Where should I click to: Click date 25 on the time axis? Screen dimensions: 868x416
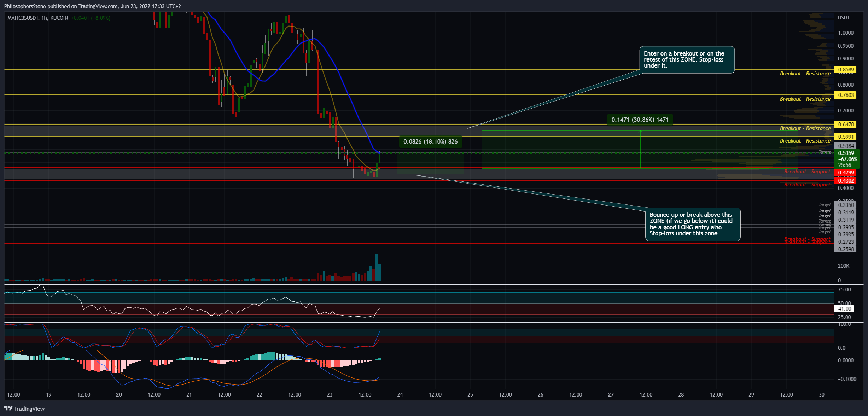tap(470, 395)
